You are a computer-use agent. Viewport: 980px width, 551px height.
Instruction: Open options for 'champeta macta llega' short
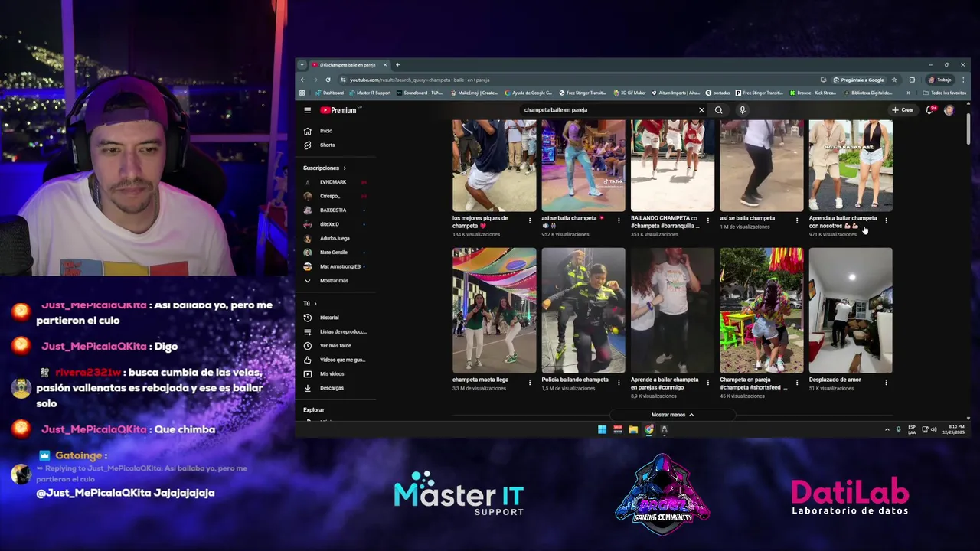point(530,382)
